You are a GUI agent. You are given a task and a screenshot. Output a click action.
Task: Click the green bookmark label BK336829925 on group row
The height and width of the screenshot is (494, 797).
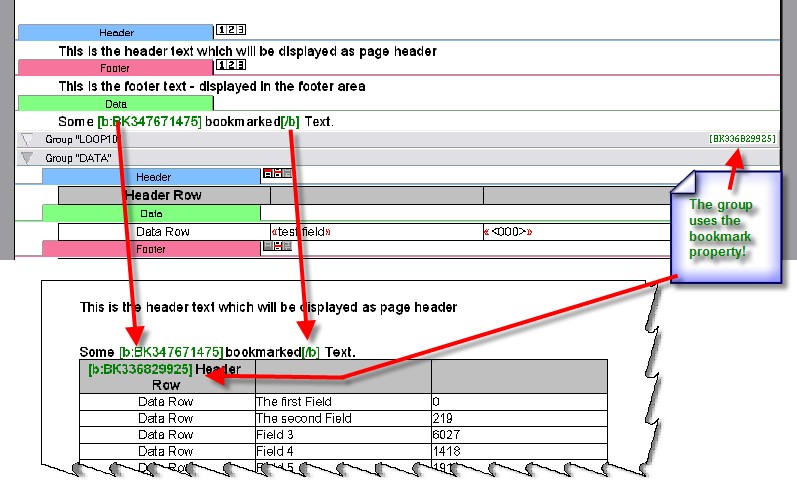(x=741, y=138)
